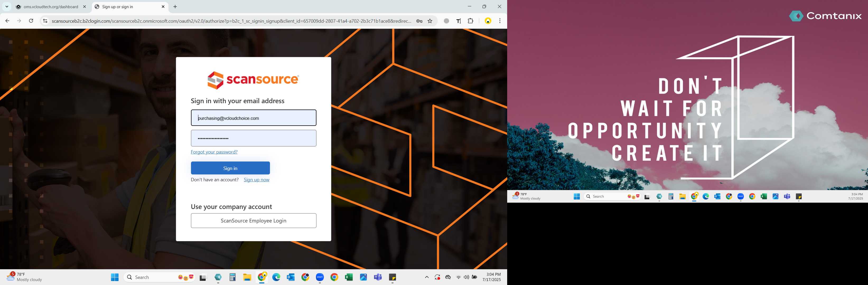The image size is (868, 285).
Task: Go back using the browser back arrow
Action: [7, 21]
